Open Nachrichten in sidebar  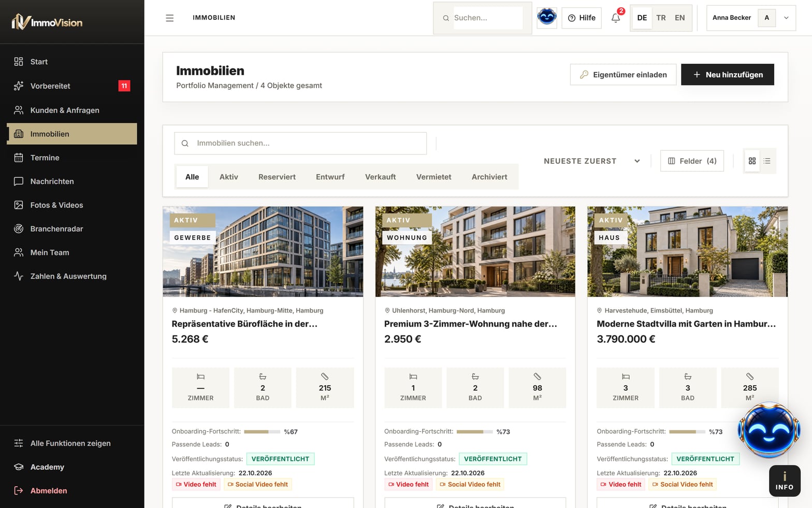(x=72, y=181)
